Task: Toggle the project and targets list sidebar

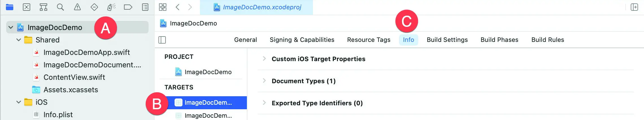Action: (x=162, y=40)
